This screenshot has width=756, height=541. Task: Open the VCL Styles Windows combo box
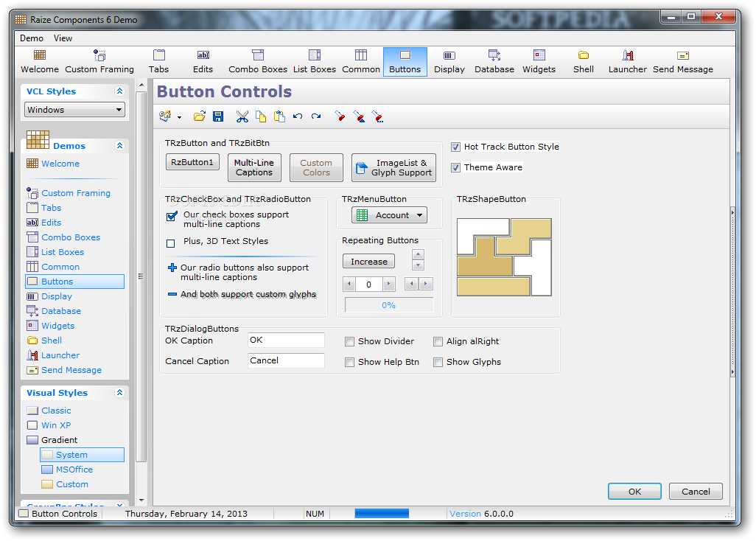pos(74,110)
